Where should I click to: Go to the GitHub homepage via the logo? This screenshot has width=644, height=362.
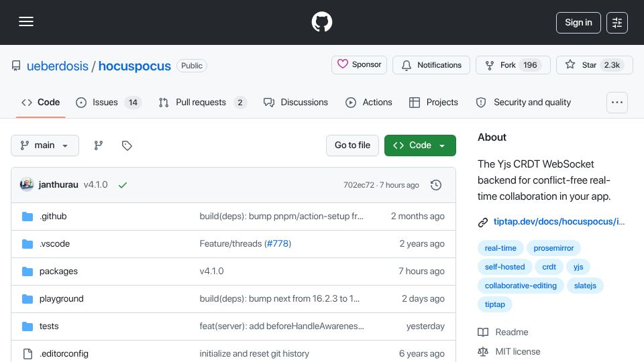[x=321, y=21]
